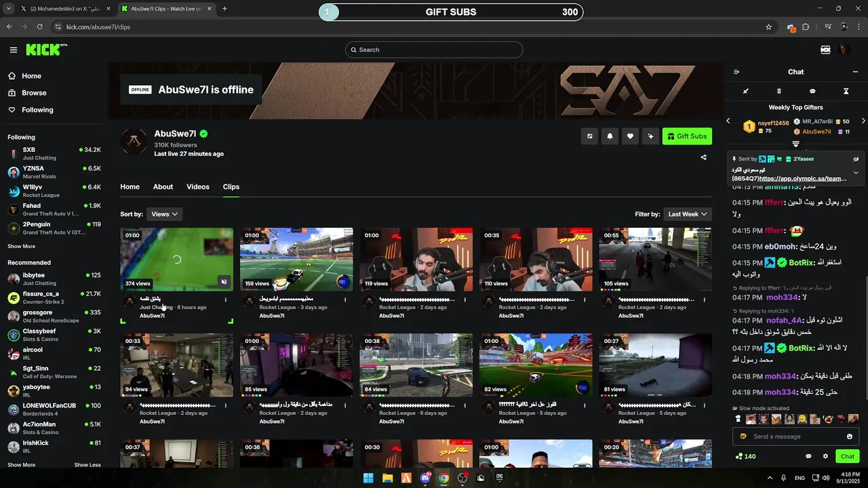Screen dimensions: 868x488
Task: Open the user avatar menu in top bar
Action: (844, 49)
